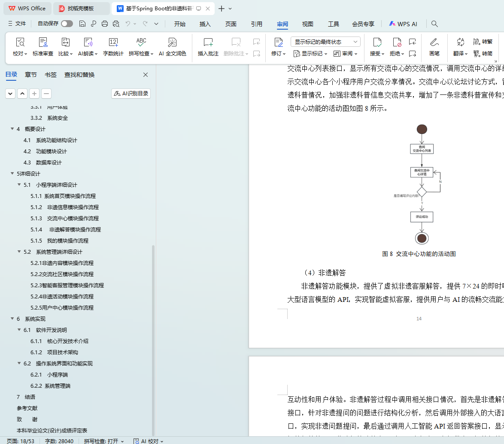Click the 标准审查 icon in ribbon
This screenshot has height=444, width=504.
pyautogui.click(x=43, y=47)
